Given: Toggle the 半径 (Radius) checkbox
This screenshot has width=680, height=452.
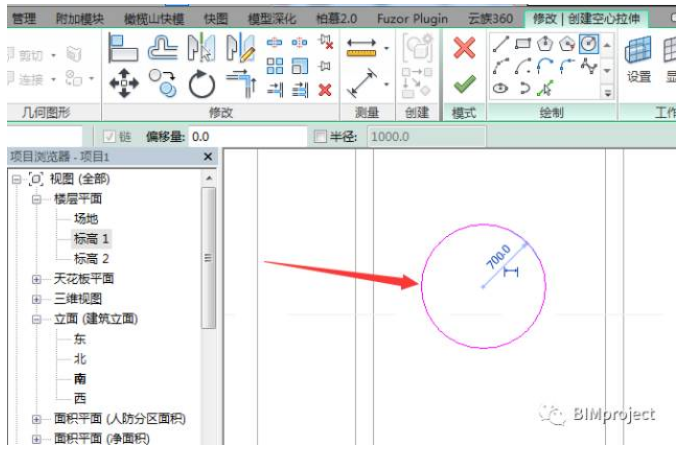Looking at the screenshot, I should [x=320, y=137].
